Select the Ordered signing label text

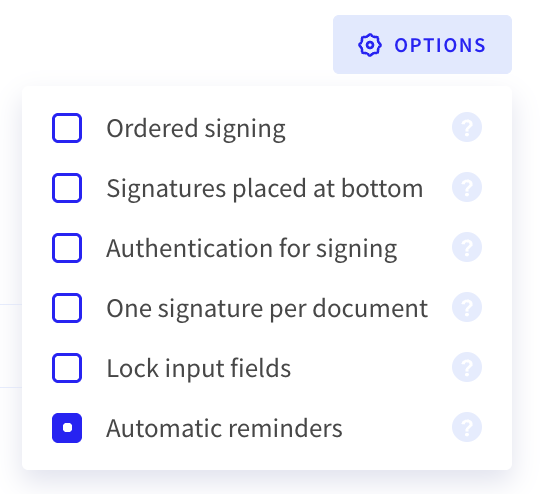(196, 129)
